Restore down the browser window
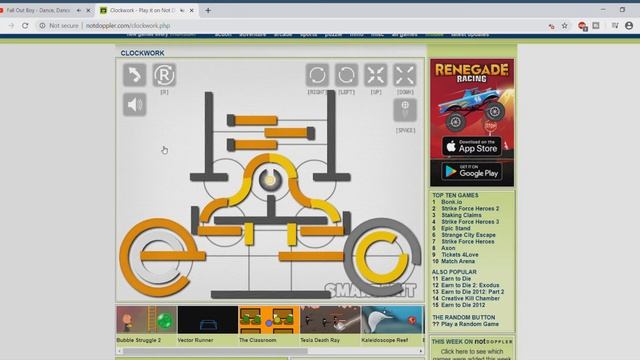The image size is (640, 360). click(622, 9)
